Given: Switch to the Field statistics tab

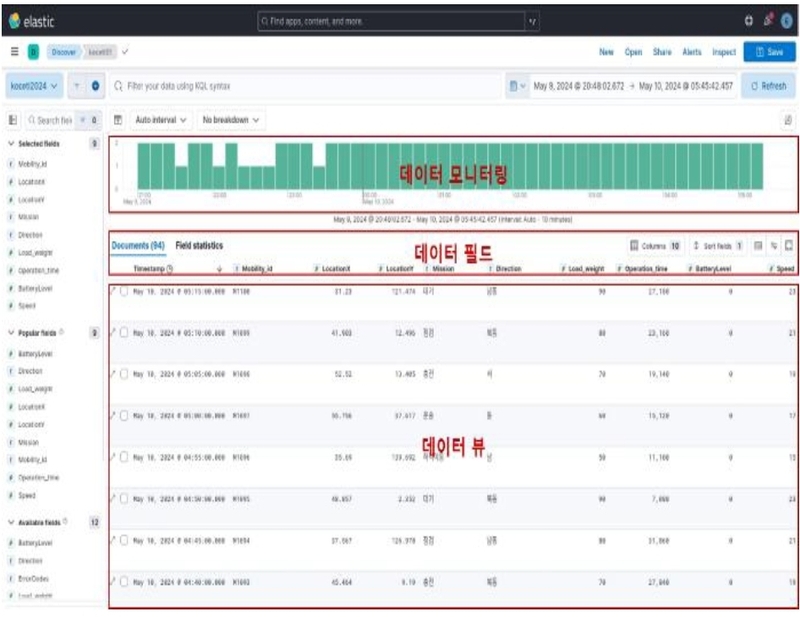Looking at the screenshot, I should 199,245.
